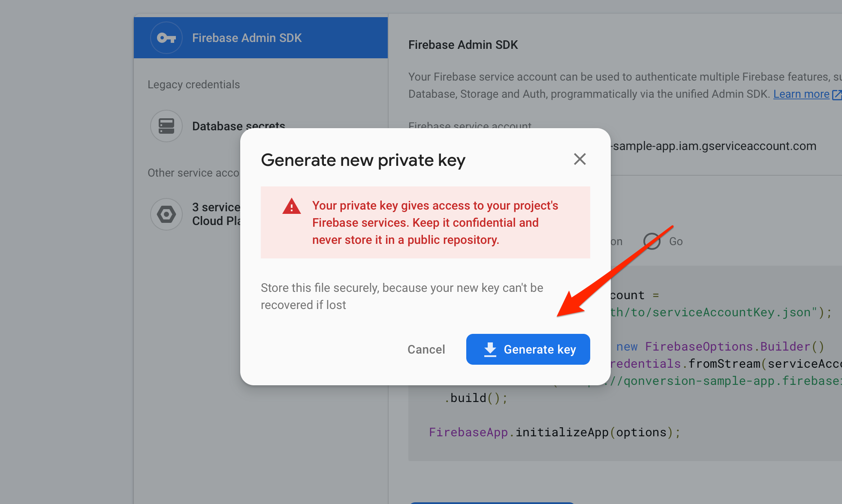Open the 3 service accounts Cloud Platform entry
This screenshot has width=842, height=504.
[216, 214]
